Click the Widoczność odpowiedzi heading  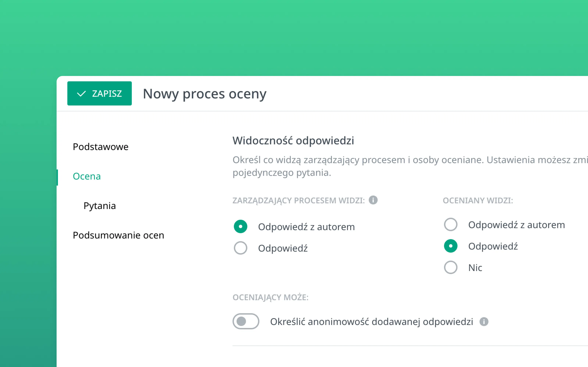pyautogui.click(x=293, y=141)
